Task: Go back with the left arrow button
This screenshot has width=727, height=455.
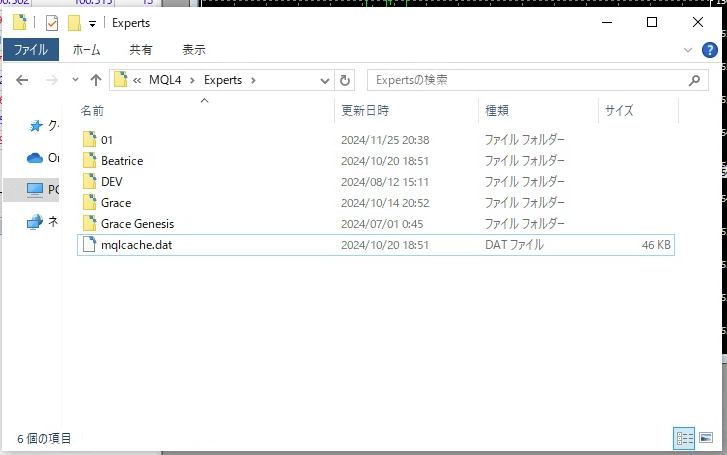Action: click(x=22, y=80)
